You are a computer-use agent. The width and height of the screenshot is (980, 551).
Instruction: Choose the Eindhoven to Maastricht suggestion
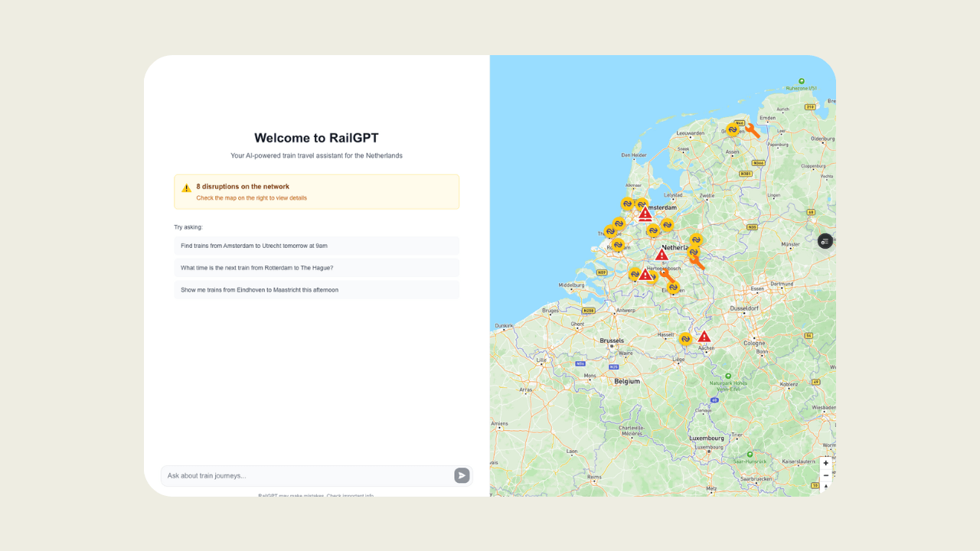pyautogui.click(x=316, y=290)
